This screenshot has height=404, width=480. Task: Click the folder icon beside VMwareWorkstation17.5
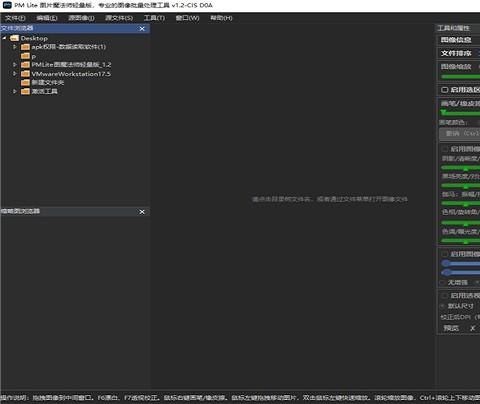pos(25,74)
